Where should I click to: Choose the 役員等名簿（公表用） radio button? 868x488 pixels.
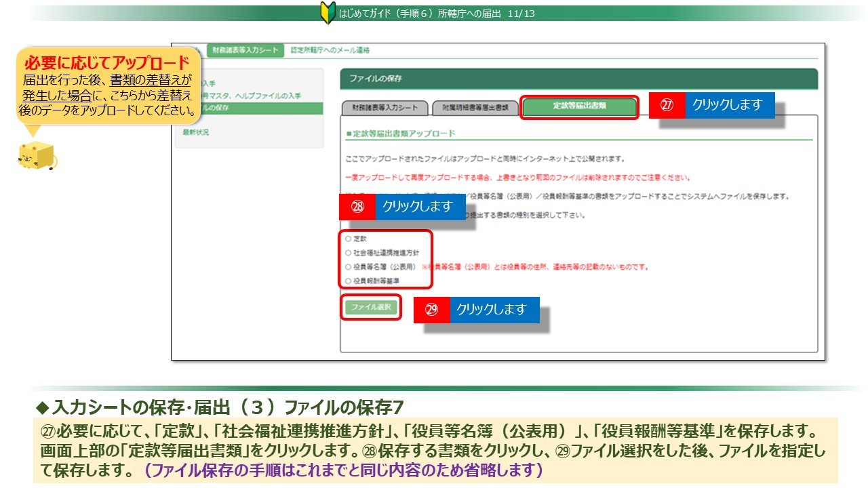[x=349, y=267]
